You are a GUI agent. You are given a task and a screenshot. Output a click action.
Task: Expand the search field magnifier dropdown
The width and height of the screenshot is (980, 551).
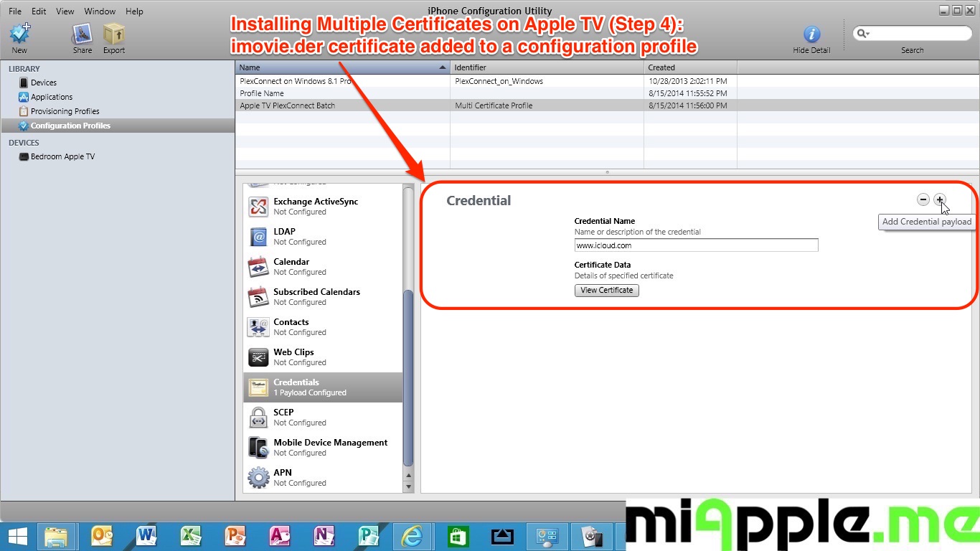point(863,34)
